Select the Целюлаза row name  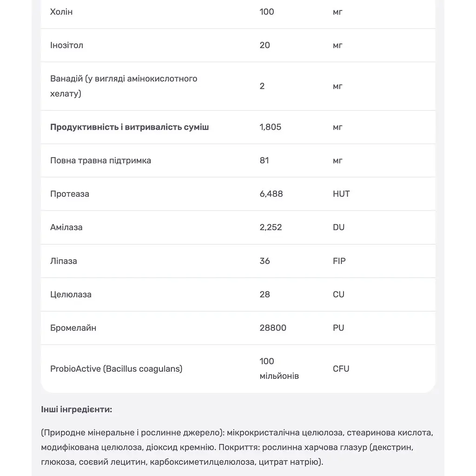pyautogui.click(x=71, y=294)
